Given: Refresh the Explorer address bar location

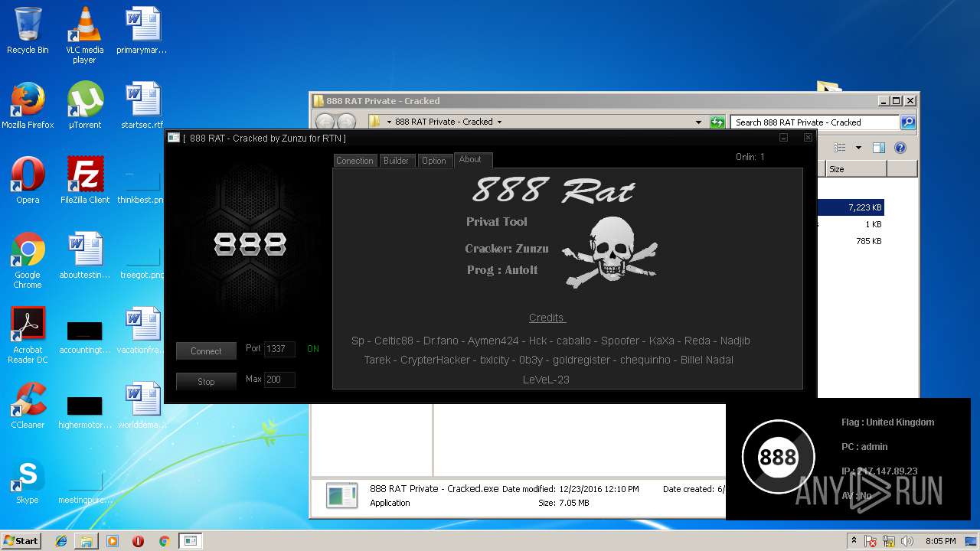Looking at the screenshot, I should coord(717,122).
